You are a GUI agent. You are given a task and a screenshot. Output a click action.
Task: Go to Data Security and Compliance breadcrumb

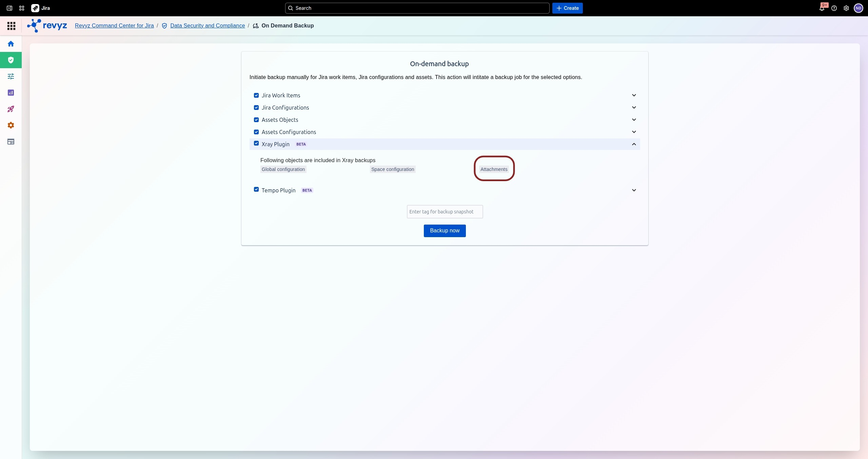coord(207,26)
